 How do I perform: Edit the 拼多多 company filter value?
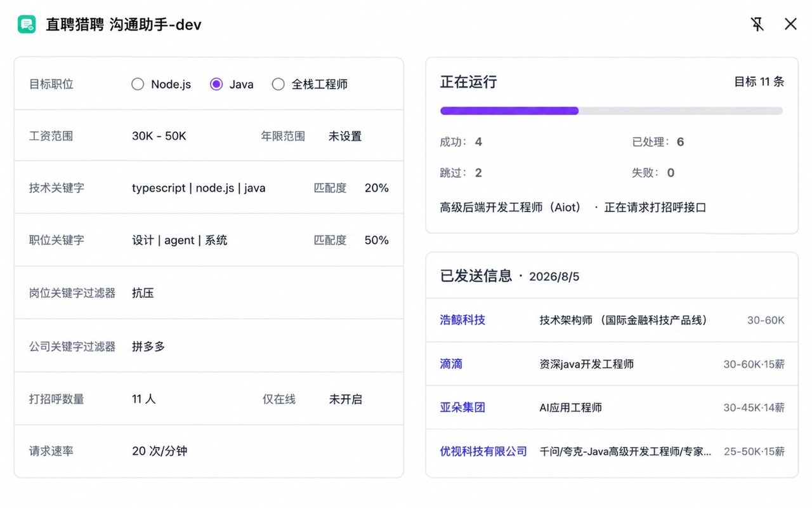[x=148, y=347]
